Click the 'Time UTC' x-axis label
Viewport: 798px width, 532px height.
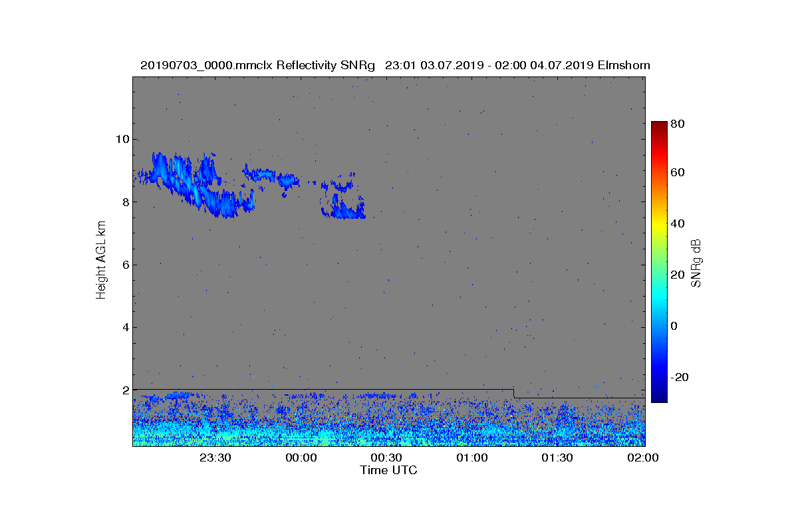[389, 470]
